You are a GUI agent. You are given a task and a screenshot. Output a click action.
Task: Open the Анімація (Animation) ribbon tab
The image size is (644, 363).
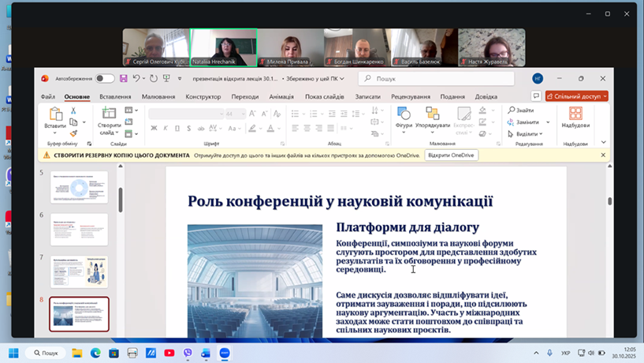(x=281, y=97)
